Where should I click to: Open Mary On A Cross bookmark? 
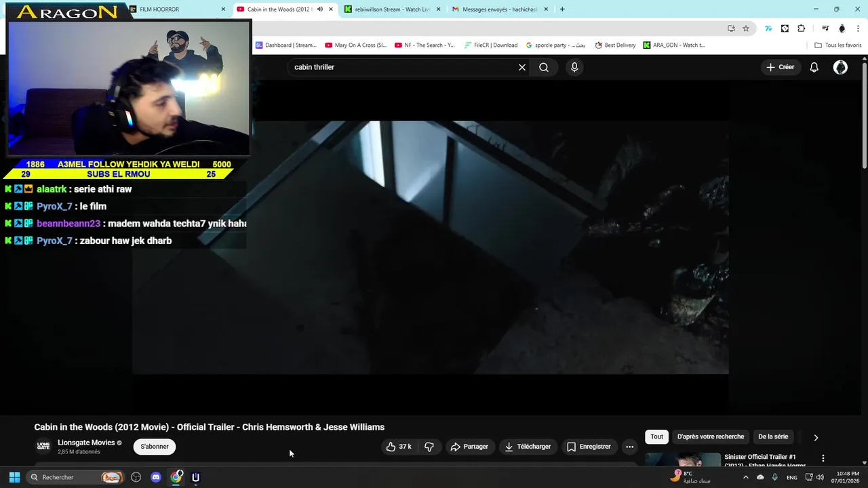pyautogui.click(x=355, y=45)
